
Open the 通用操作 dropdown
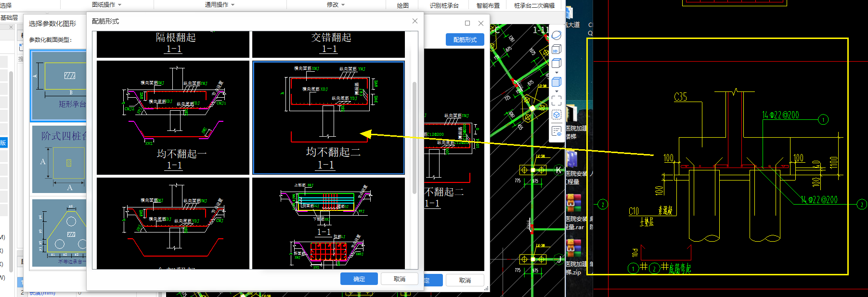pyautogui.click(x=220, y=5)
